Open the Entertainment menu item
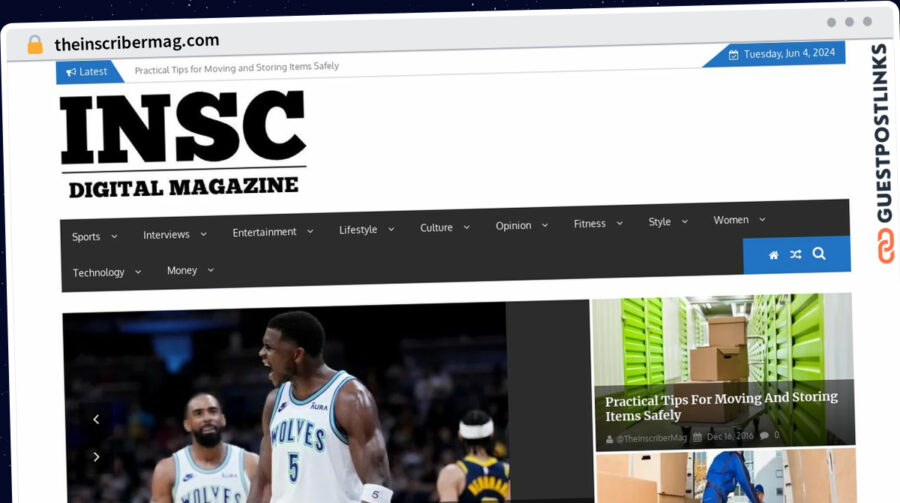The height and width of the screenshot is (503, 900). (x=265, y=232)
